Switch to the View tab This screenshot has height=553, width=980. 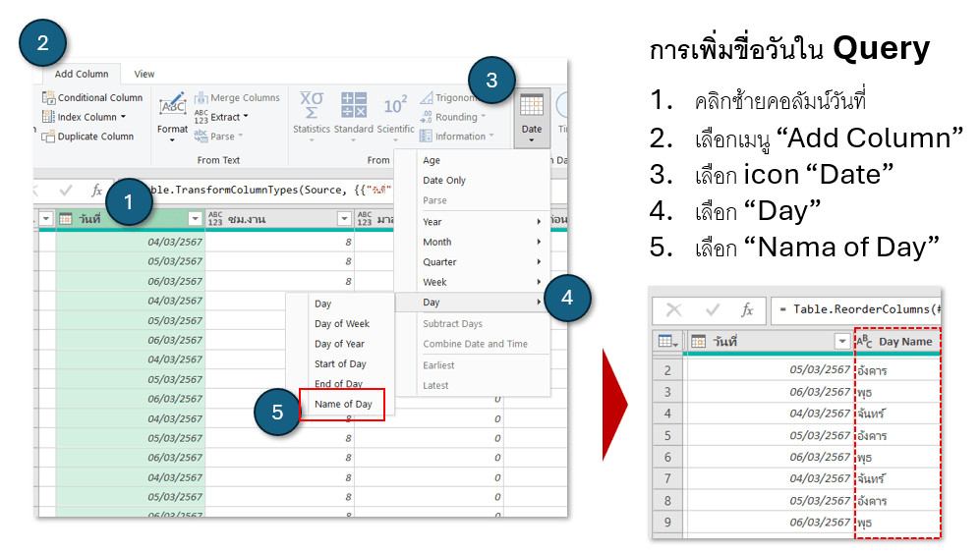click(144, 74)
